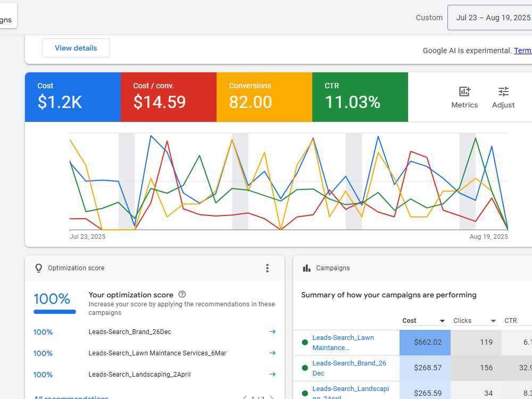Click arrow next to Leads-Search_Brand_26Dec recommendation
This screenshot has height=399, width=532.
pyautogui.click(x=272, y=332)
